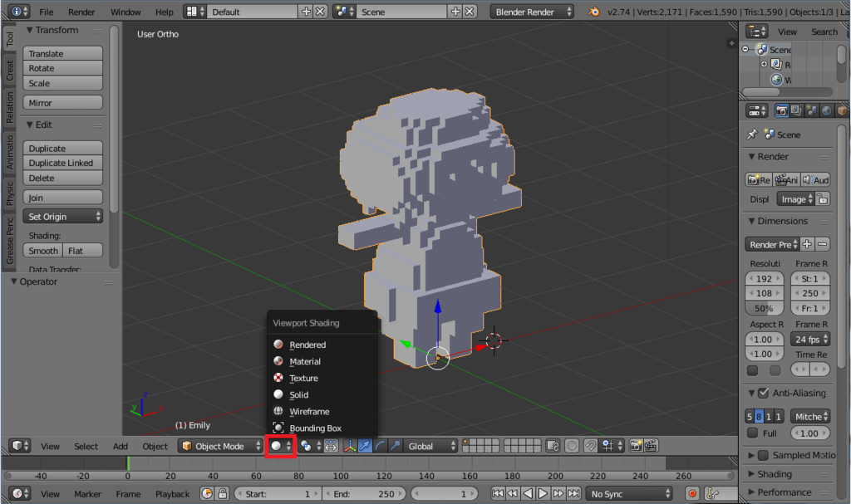Open the Render menu in the top bar
The width and height of the screenshot is (851, 504).
[81, 12]
